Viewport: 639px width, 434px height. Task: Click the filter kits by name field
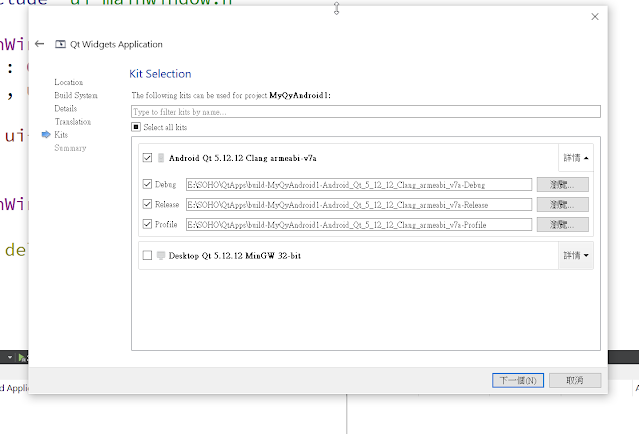coord(366,112)
